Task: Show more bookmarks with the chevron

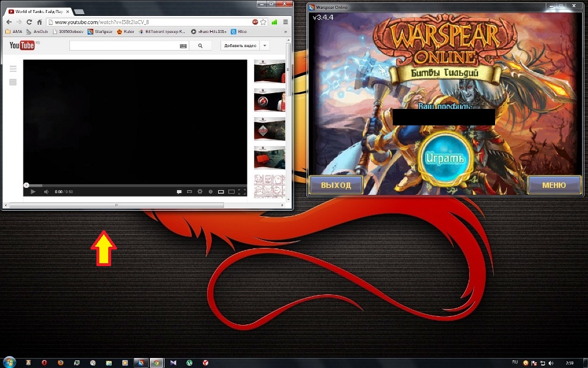Action: click(x=286, y=32)
